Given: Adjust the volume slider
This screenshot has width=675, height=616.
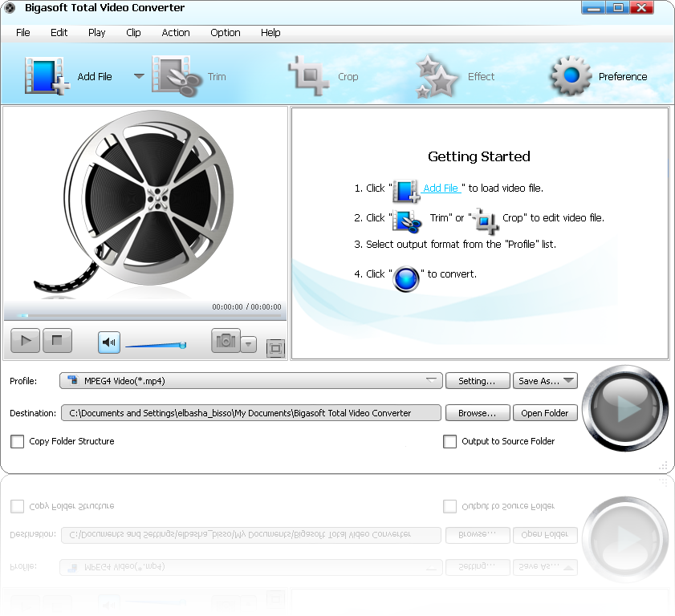Looking at the screenshot, I should (x=156, y=346).
